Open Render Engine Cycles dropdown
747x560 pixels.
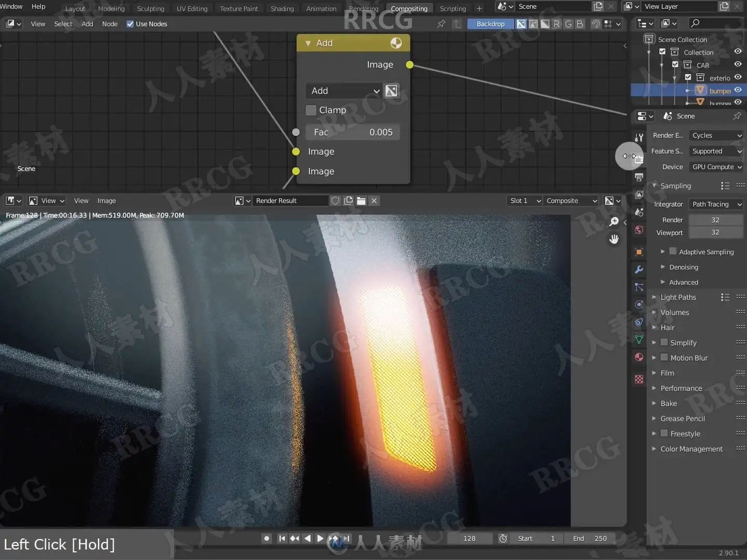pos(716,135)
